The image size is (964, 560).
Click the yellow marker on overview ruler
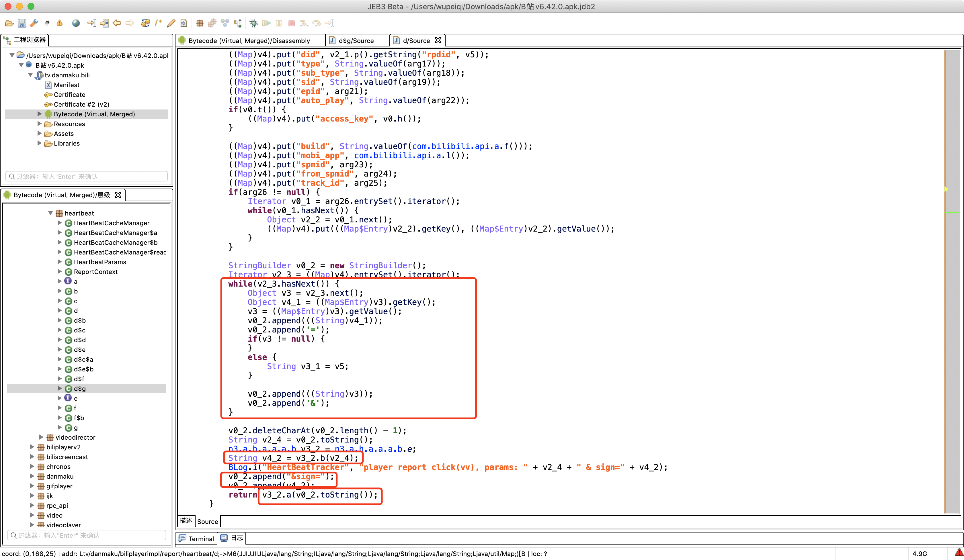pyautogui.click(x=946, y=189)
